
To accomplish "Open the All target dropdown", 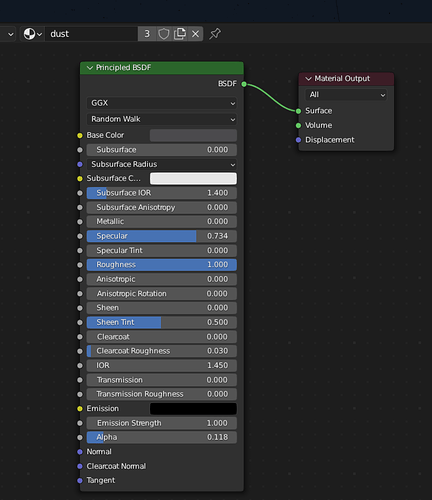I will click(x=346, y=95).
